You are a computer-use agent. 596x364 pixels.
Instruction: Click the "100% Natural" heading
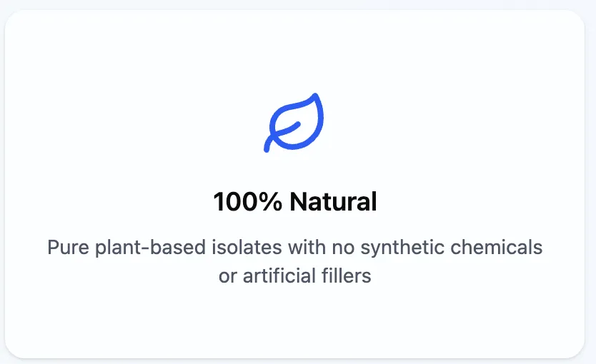[x=295, y=201]
